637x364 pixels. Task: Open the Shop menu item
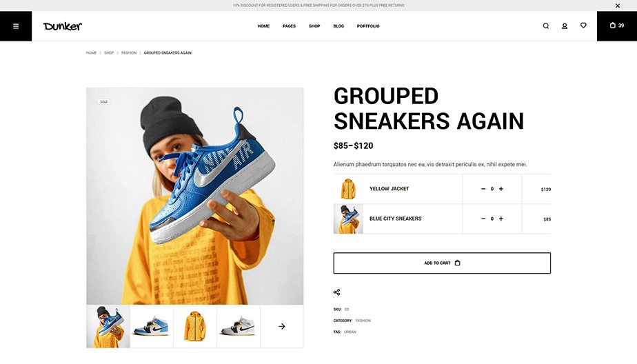(x=314, y=26)
